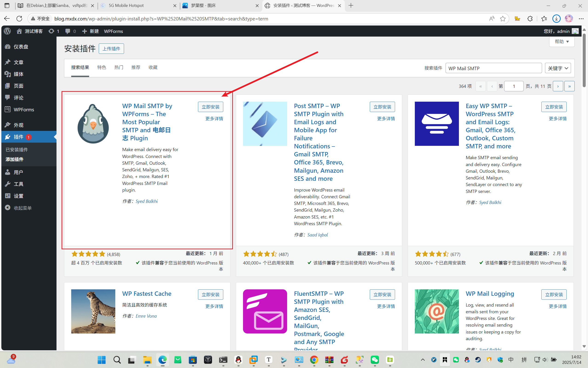Expand the 帮助 help panel
The image size is (588, 368).
[x=562, y=42]
